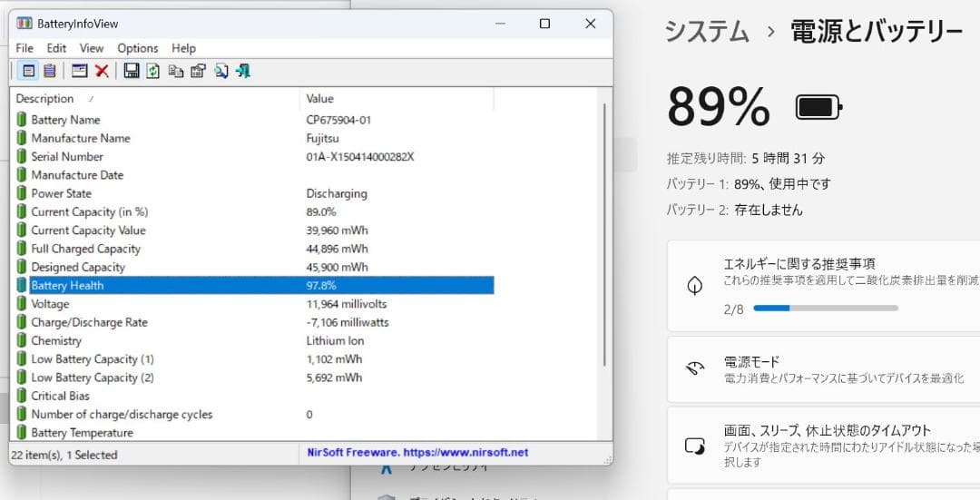The height and width of the screenshot is (500, 980).
Task: Select the Full Charged Capacity row
Action: [x=252, y=249]
